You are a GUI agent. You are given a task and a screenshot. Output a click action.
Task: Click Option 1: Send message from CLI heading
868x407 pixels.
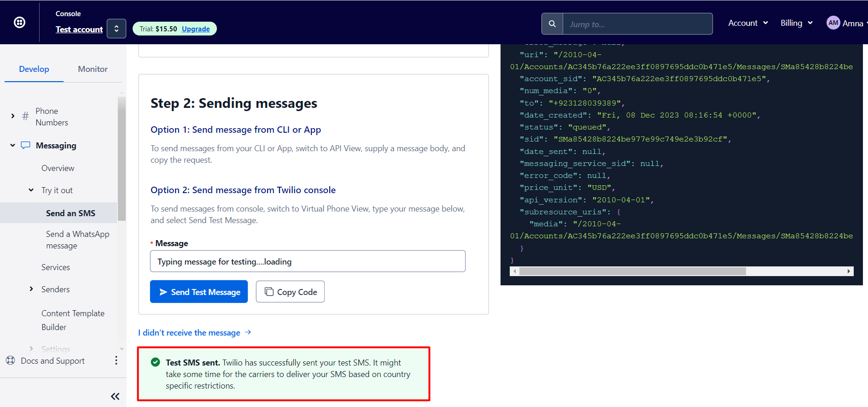click(x=236, y=130)
